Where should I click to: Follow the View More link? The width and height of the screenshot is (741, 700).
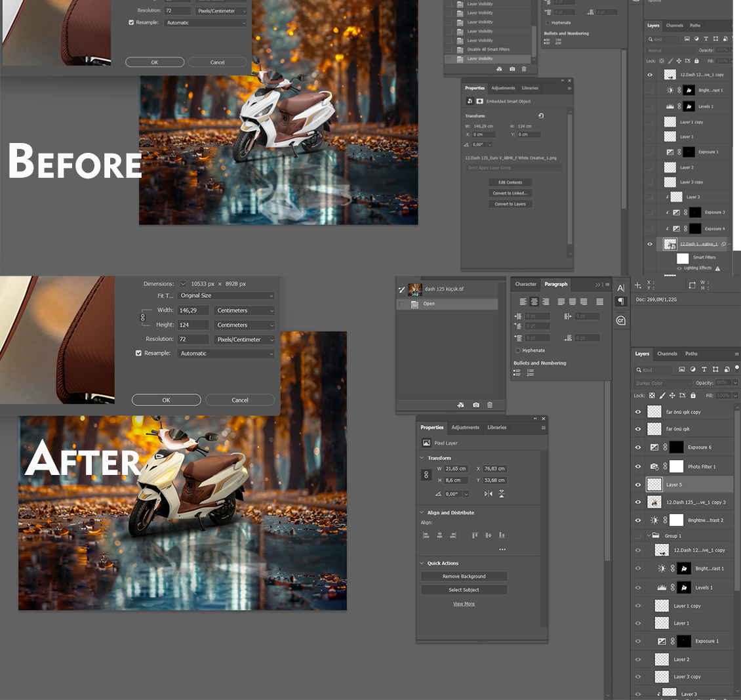click(x=464, y=604)
